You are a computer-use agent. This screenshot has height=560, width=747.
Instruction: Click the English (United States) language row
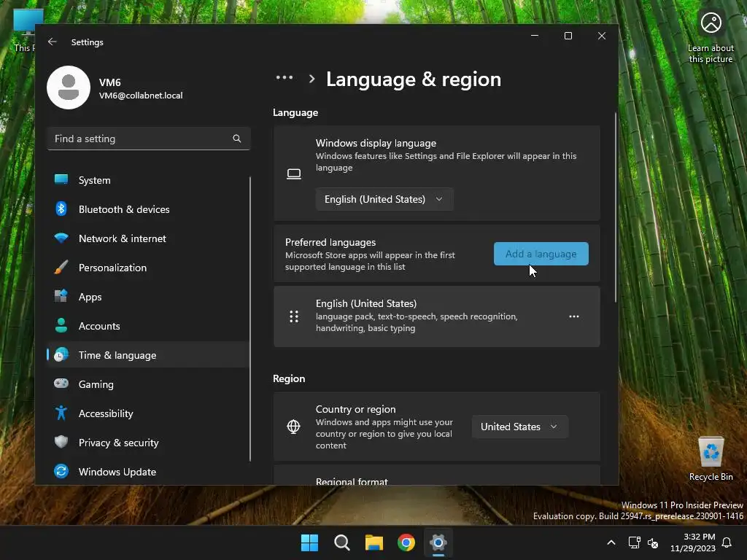[x=437, y=316]
